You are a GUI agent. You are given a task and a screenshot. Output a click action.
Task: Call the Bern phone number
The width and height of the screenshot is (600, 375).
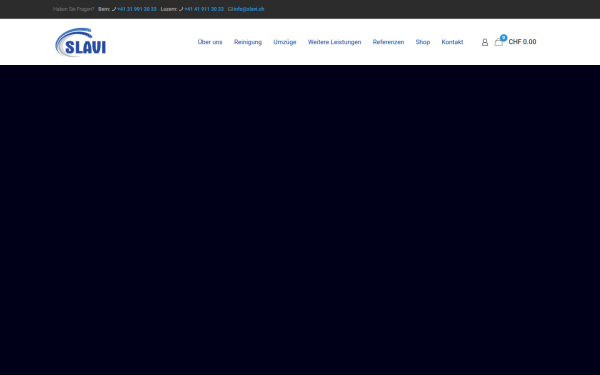137,9
